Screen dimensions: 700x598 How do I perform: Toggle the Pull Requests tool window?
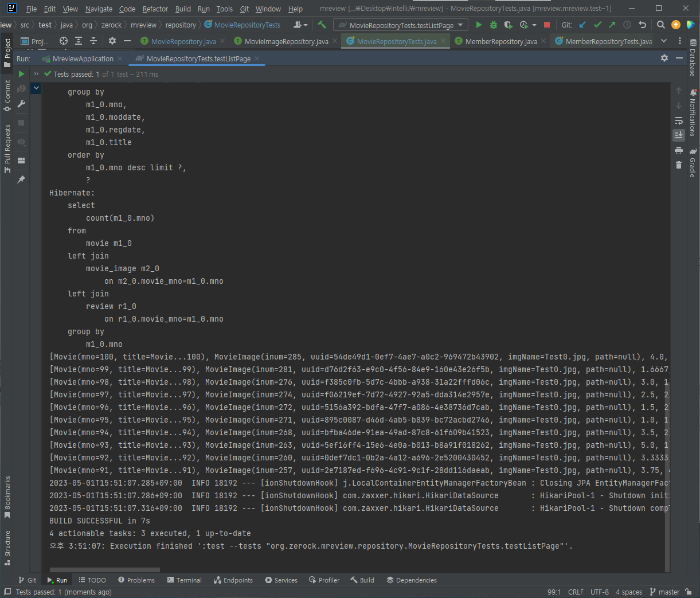click(x=7, y=148)
